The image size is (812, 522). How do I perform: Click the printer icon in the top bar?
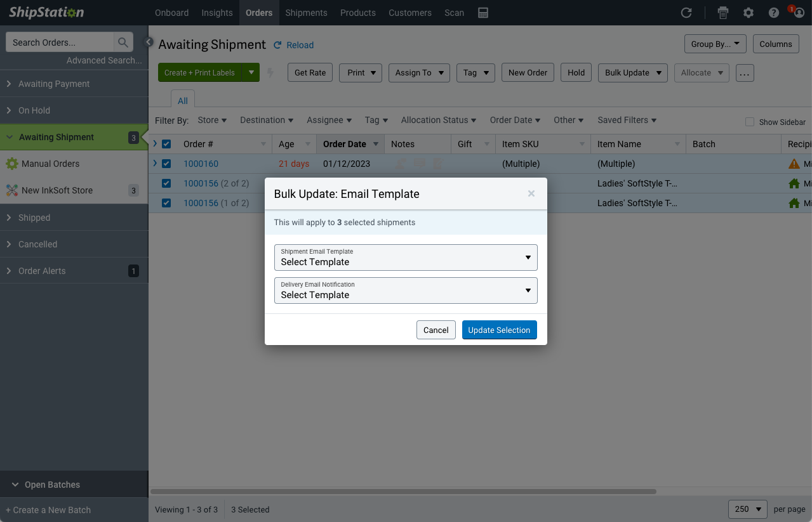723,12
